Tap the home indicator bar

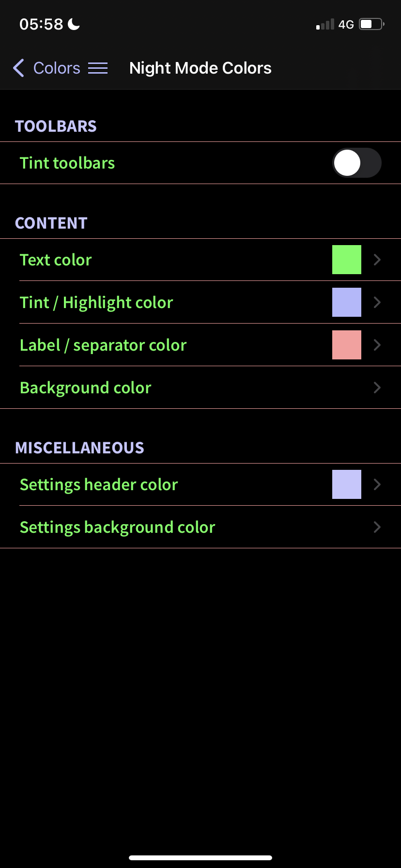click(200, 857)
